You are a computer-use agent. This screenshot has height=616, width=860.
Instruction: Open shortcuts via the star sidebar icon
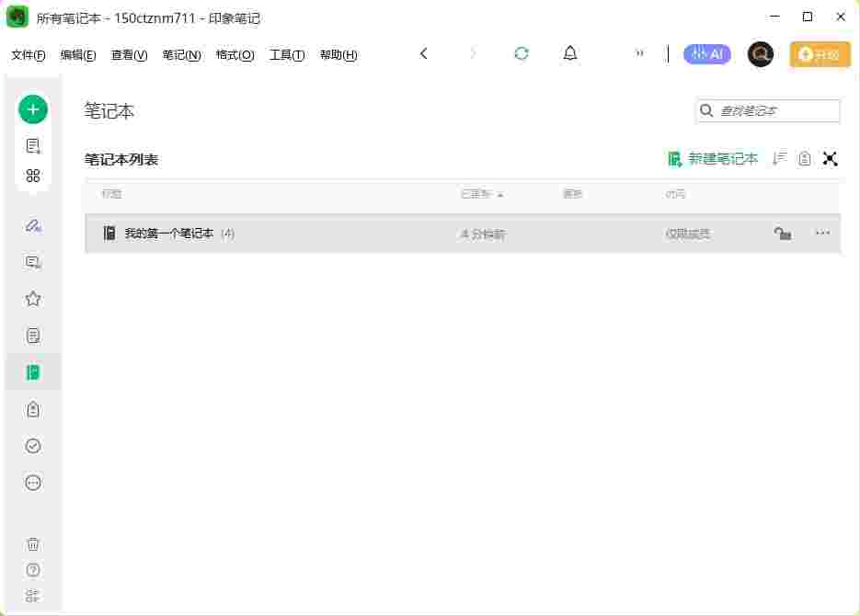point(33,298)
